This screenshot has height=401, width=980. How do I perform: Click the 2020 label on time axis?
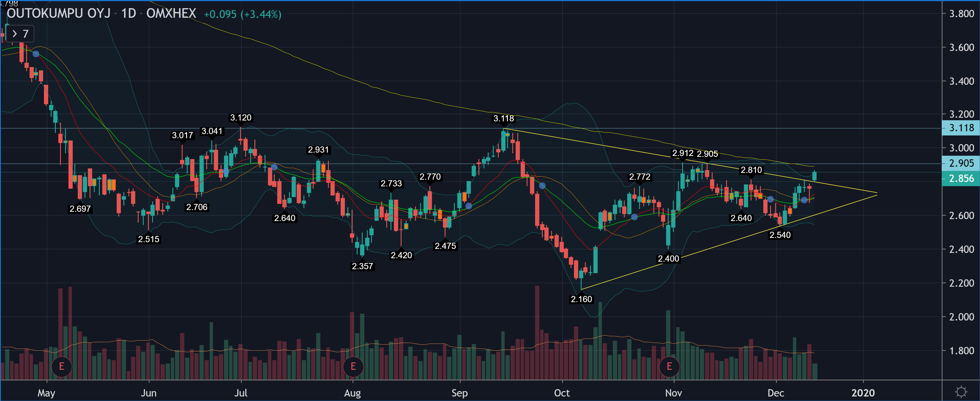pyautogui.click(x=863, y=393)
